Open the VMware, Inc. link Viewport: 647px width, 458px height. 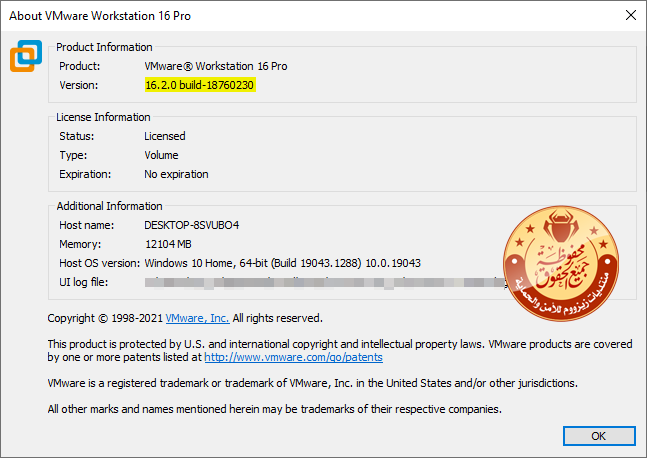click(197, 318)
